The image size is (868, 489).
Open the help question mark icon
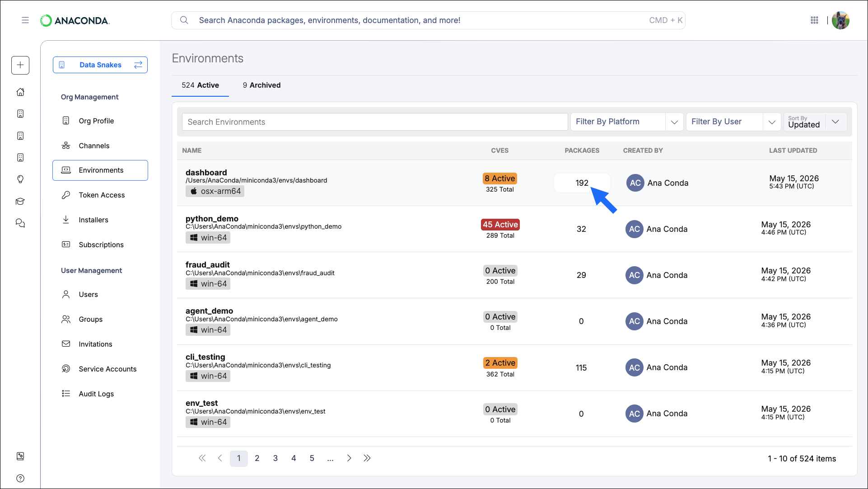click(20, 478)
